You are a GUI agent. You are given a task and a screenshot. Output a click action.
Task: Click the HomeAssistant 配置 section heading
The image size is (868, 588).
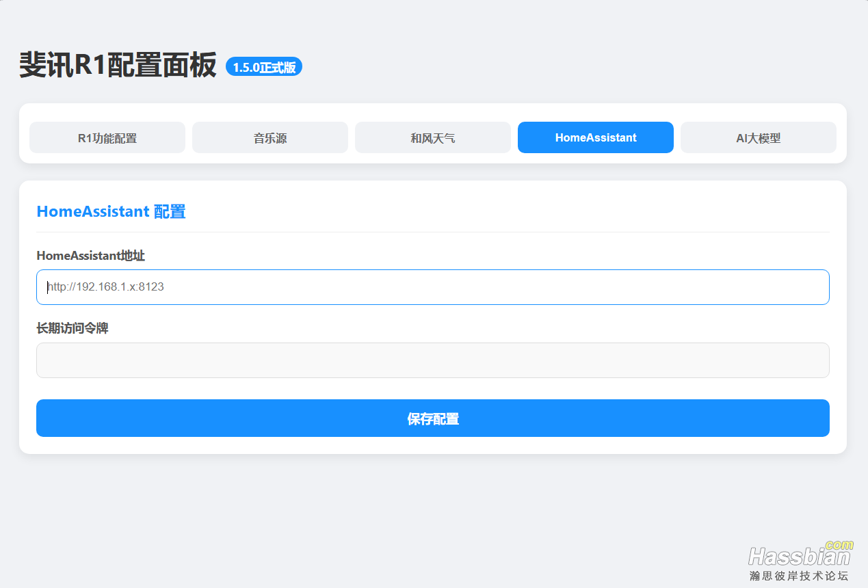click(x=111, y=211)
